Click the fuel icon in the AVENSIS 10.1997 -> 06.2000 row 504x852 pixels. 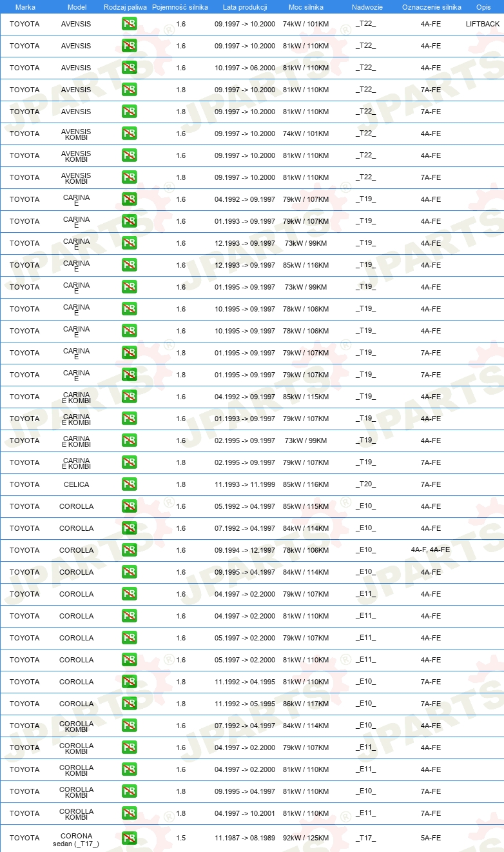(x=129, y=68)
